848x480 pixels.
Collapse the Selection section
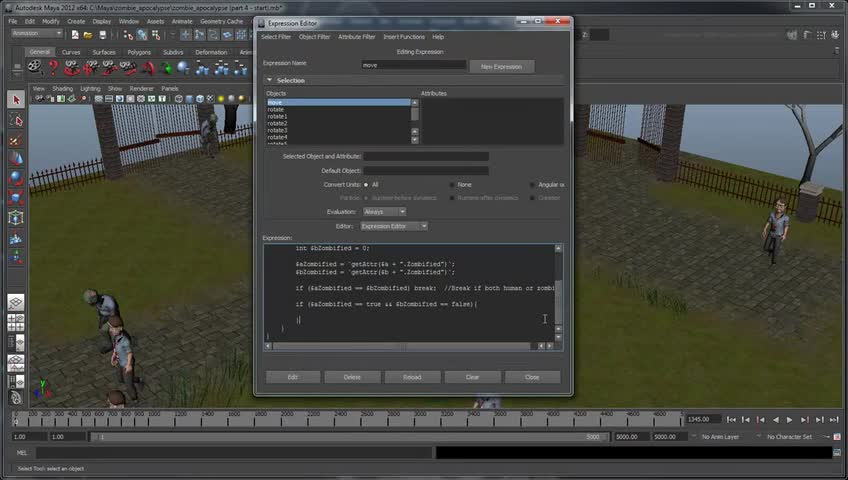pyautogui.click(x=269, y=80)
